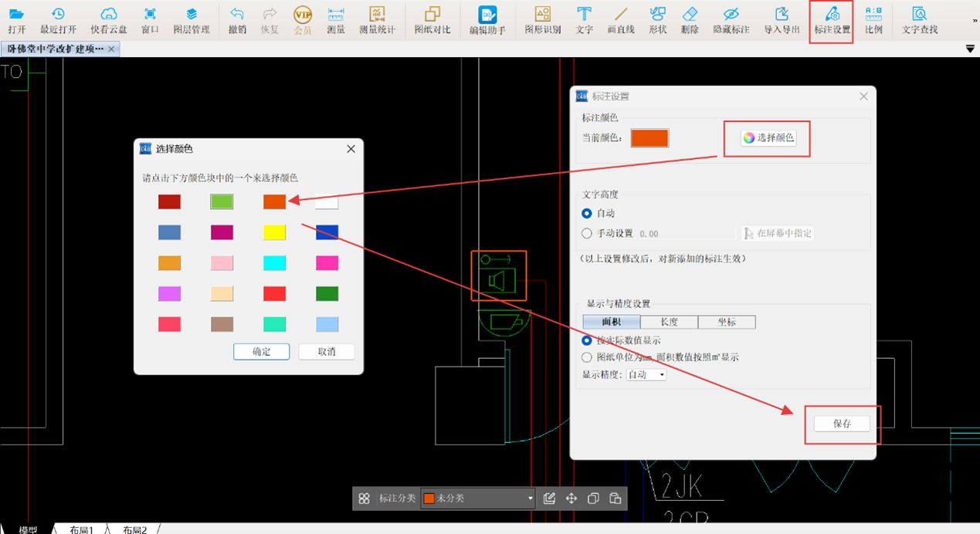Pick the yellow color swatch
Viewport: 980px width, 534px height.
[x=275, y=232]
